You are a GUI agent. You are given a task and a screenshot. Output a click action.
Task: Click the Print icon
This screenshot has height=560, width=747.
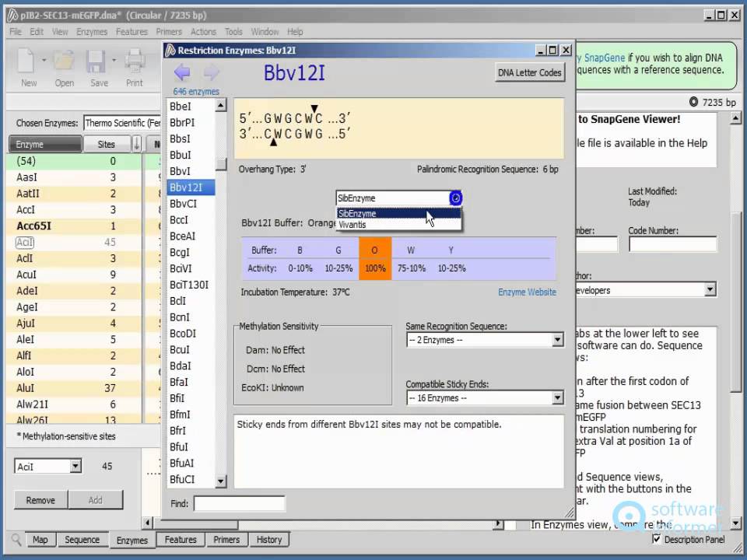135,61
